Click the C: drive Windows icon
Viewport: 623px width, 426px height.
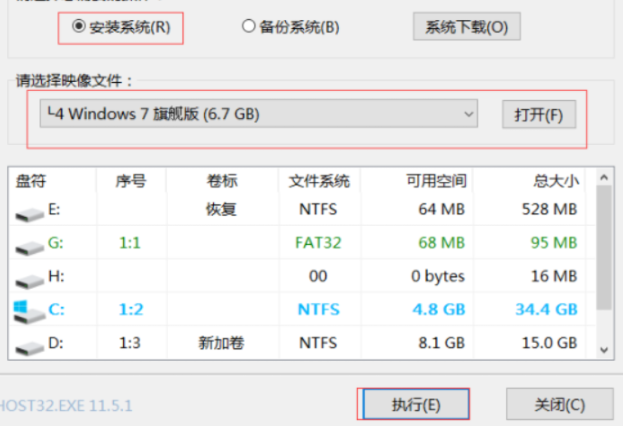pos(28,310)
